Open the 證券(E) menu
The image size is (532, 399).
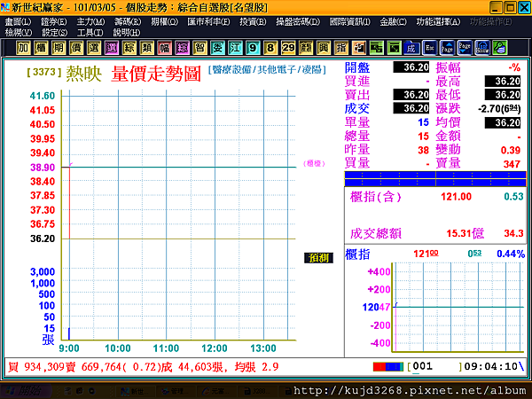click(x=54, y=21)
